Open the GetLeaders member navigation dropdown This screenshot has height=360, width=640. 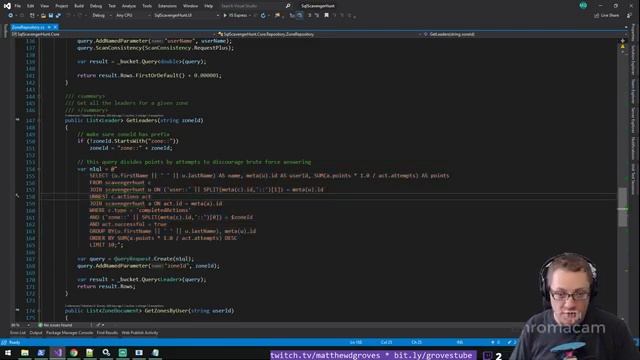[x=524, y=34]
